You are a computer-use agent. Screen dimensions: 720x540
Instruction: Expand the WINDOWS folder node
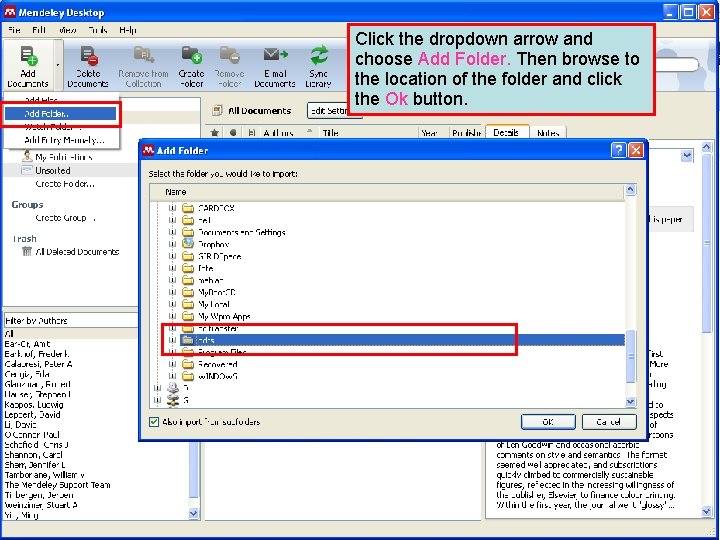172,376
